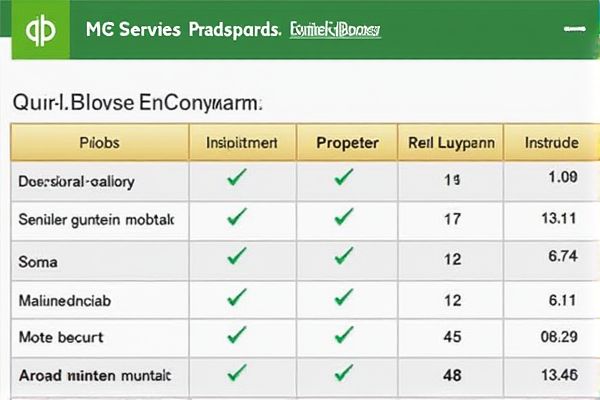
Task: Open the underlined link in green header
Action: click(335, 30)
